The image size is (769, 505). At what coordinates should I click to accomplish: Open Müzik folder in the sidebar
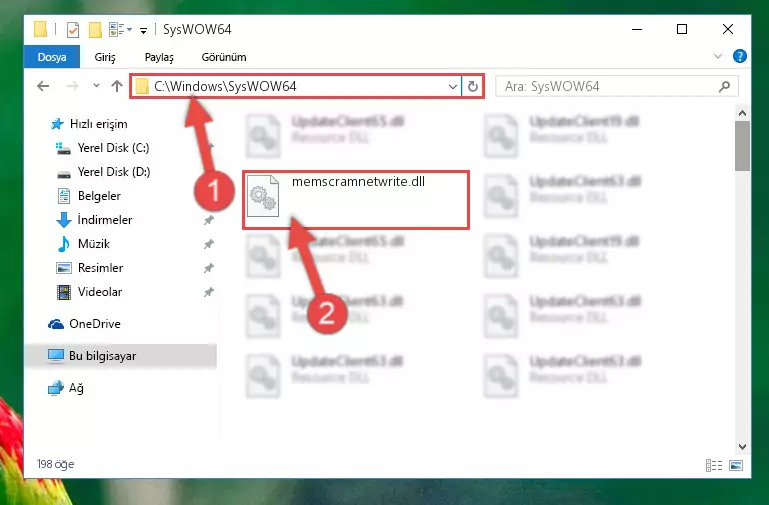83,244
